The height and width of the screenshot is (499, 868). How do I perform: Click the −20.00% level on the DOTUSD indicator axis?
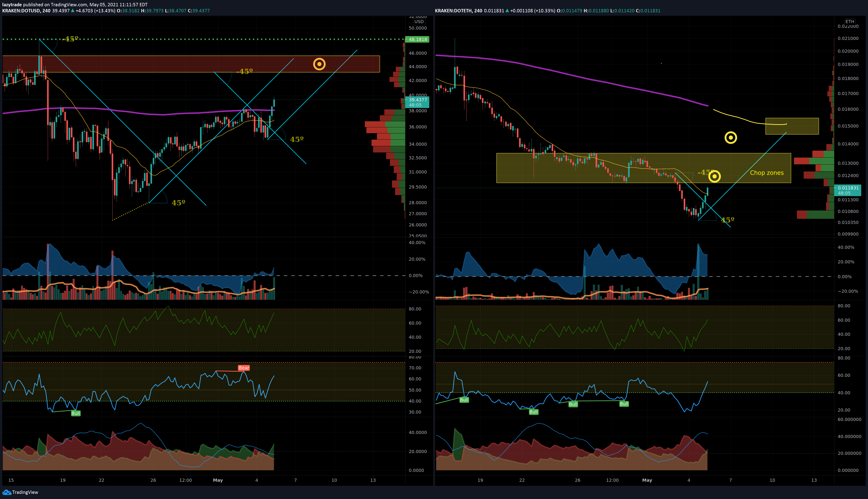click(419, 292)
